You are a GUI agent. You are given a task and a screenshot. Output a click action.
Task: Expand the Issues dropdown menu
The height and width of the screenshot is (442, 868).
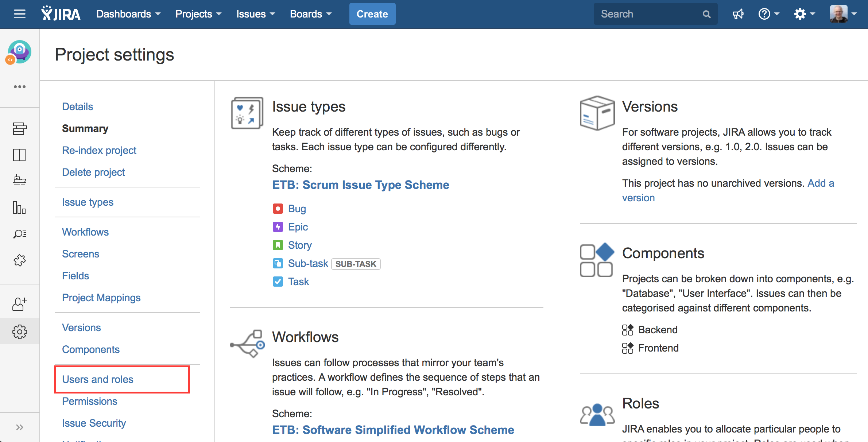(256, 14)
